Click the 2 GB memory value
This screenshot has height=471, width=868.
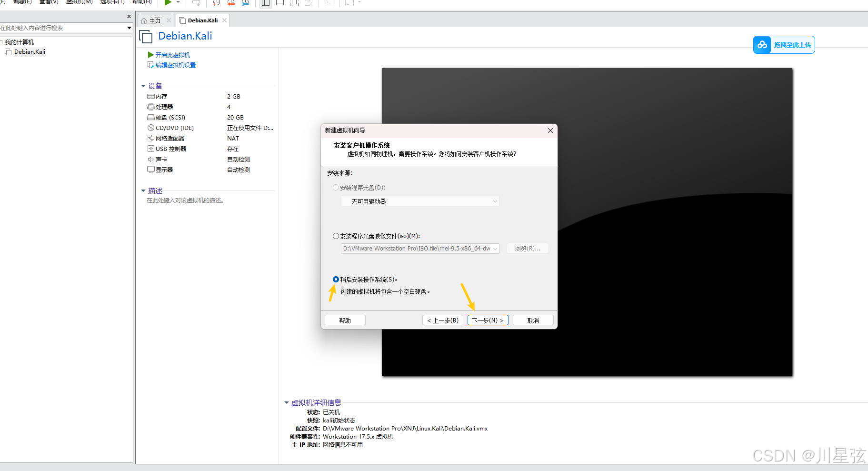234,97
